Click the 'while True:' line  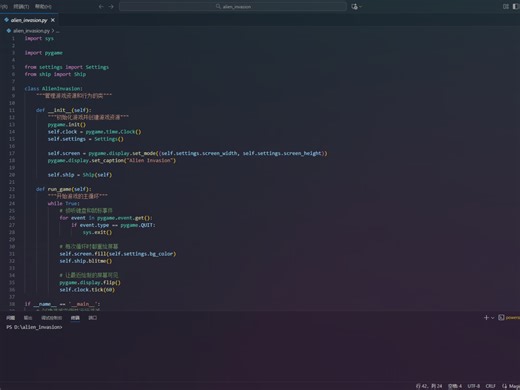pos(64,203)
